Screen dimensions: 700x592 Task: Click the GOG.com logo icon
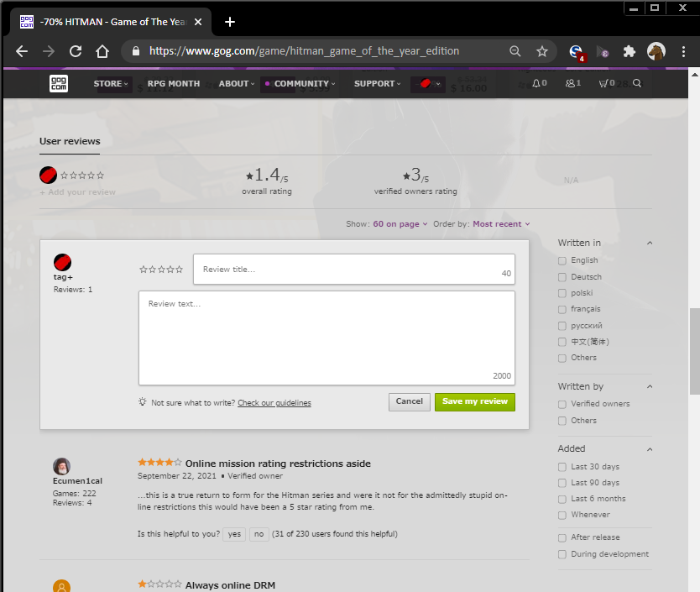tap(59, 83)
